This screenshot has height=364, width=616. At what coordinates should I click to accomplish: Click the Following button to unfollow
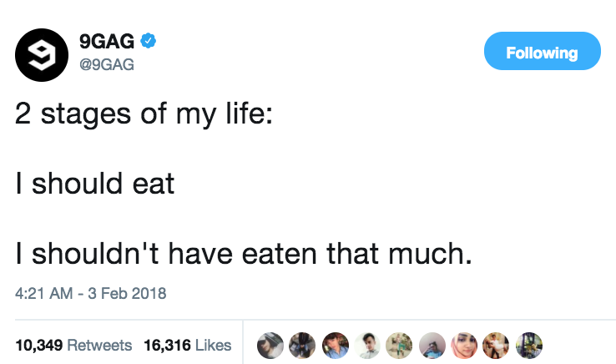pyautogui.click(x=542, y=53)
